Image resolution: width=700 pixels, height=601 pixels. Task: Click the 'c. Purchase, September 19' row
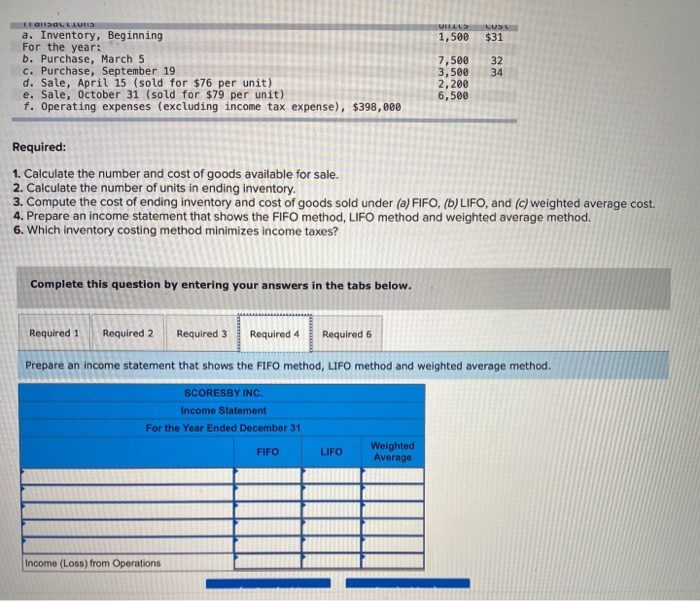[263, 71]
